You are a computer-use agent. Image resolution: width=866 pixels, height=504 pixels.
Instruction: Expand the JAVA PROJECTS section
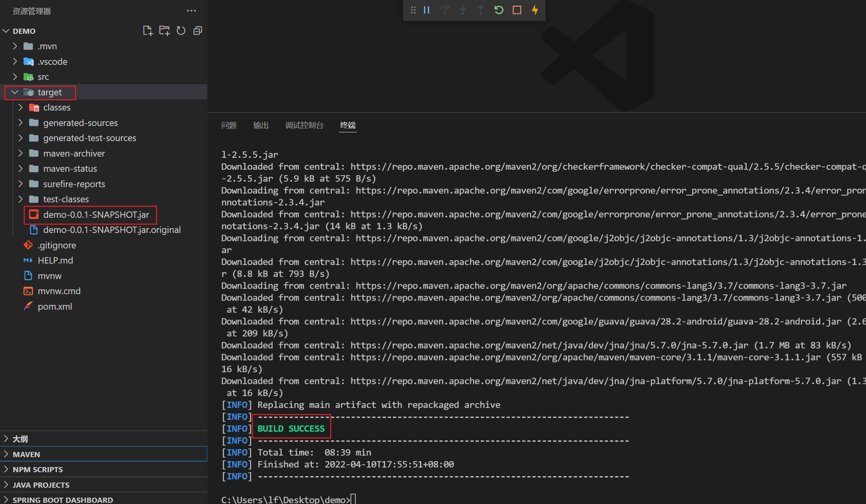pyautogui.click(x=103, y=485)
